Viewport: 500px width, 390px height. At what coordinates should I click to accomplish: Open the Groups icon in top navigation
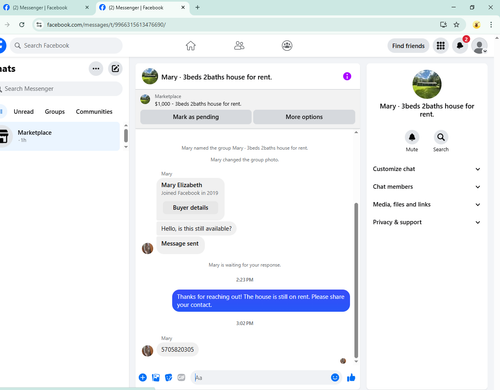(287, 46)
